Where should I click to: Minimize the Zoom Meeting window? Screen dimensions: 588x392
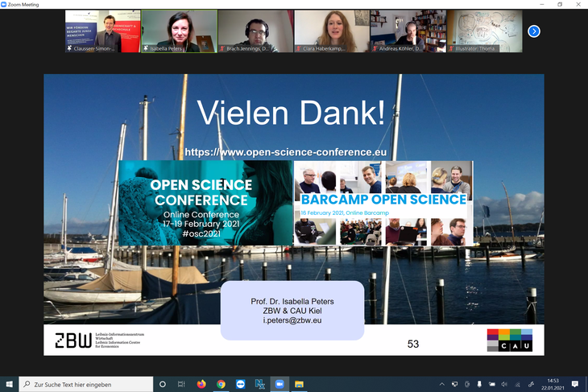click(542, 5)
